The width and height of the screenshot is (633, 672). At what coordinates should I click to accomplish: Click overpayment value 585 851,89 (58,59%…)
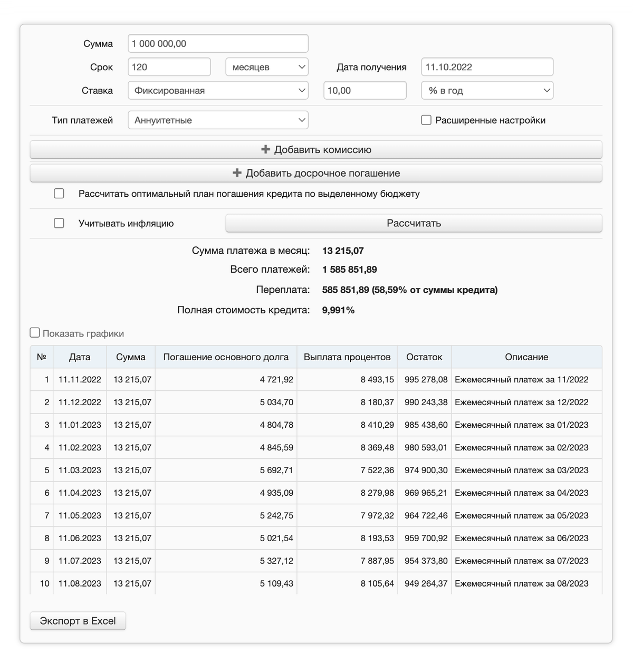(410, 290)
